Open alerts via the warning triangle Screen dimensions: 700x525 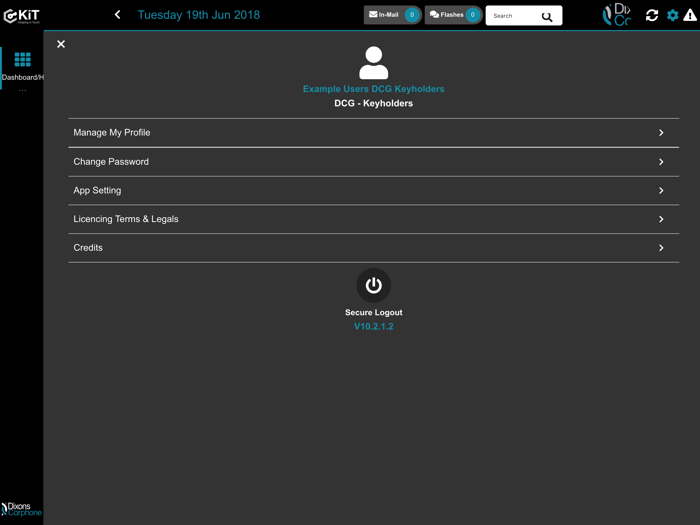[690, 15]
